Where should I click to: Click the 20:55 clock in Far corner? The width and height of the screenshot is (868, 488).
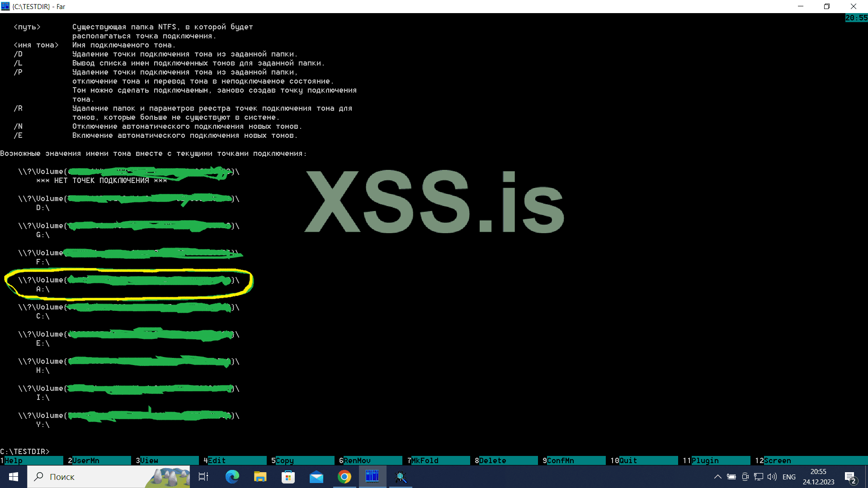coord(856,18)
